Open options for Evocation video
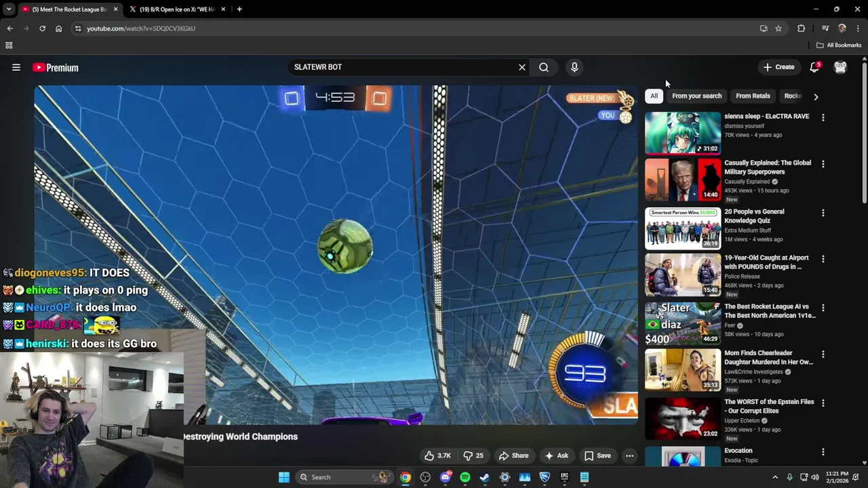Viewport: 868px width, 488px height. (823, 451)
